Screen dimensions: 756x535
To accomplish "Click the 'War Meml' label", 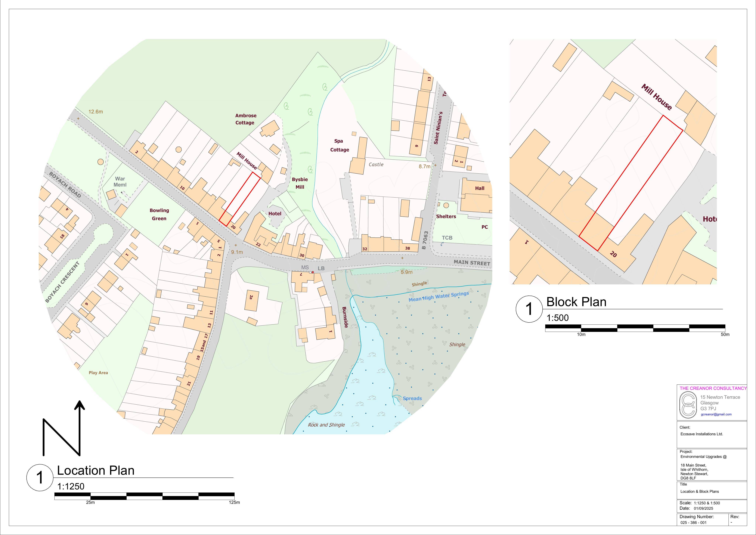I will point(120,182).
